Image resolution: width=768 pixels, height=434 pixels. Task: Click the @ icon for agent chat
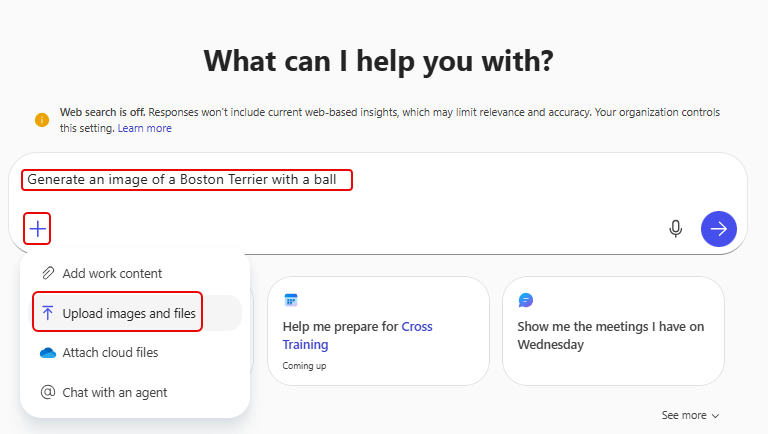(x=47, y=392)
